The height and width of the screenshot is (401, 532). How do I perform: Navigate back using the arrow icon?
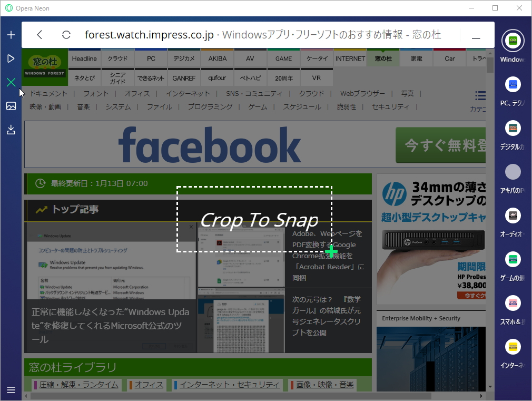tap(40, 34)
